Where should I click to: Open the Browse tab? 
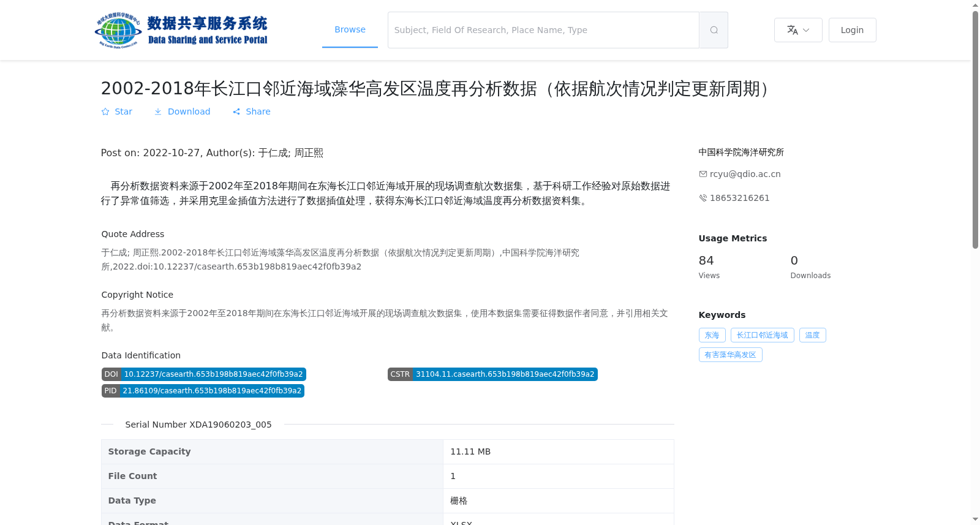pyautogui.click(x=350, y=29)
